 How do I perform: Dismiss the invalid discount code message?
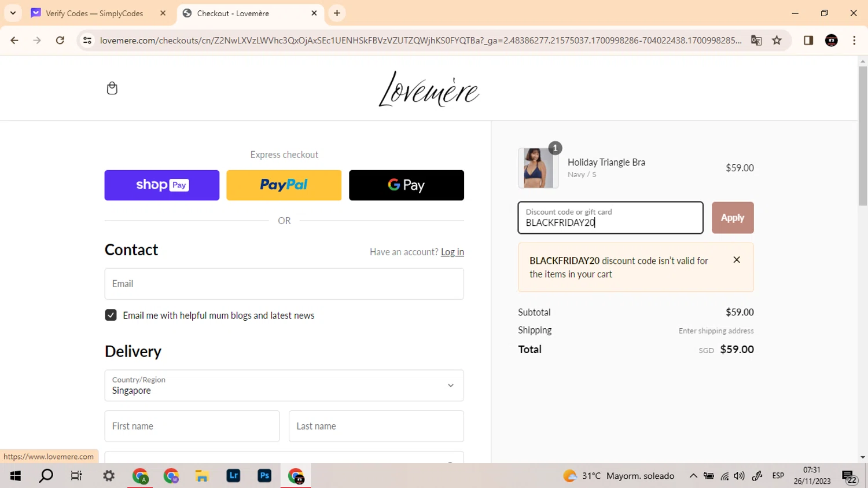(x=737, y=260)
